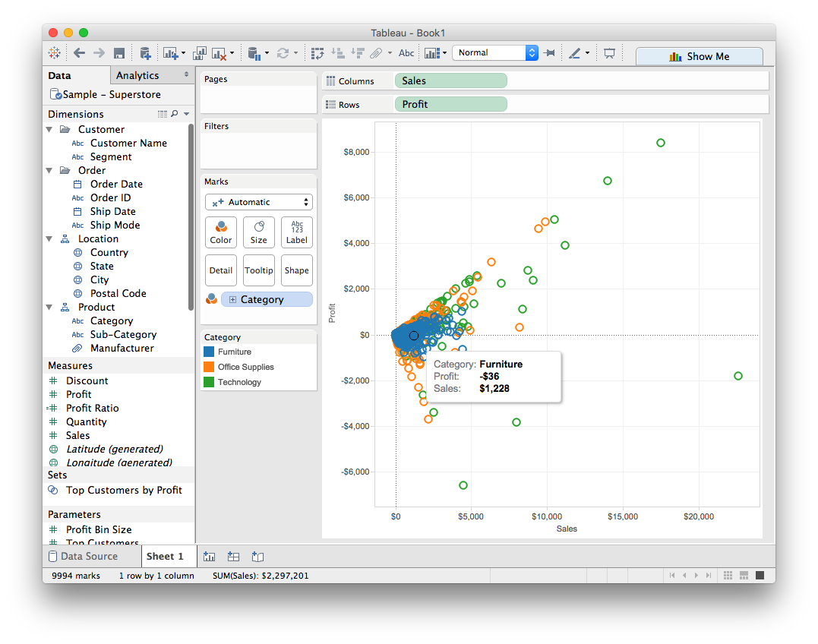Redo with the forward arrow icon

99,52
